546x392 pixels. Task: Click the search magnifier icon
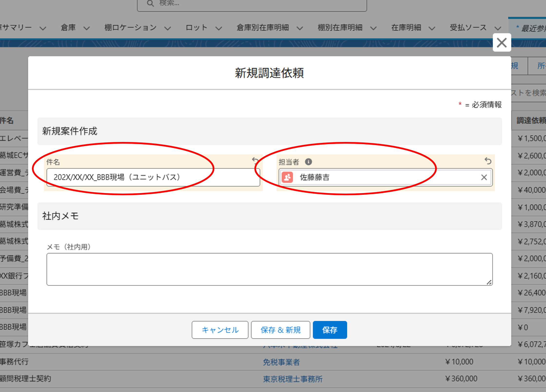tap(150, 3)
